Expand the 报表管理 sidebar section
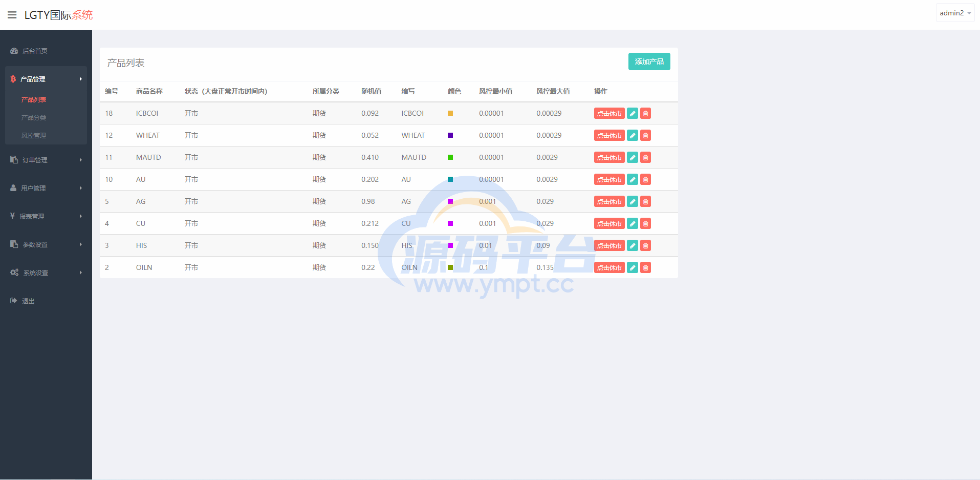Image resolution: width=980 pixels, height=480 pixels. [x=46, y=216]
